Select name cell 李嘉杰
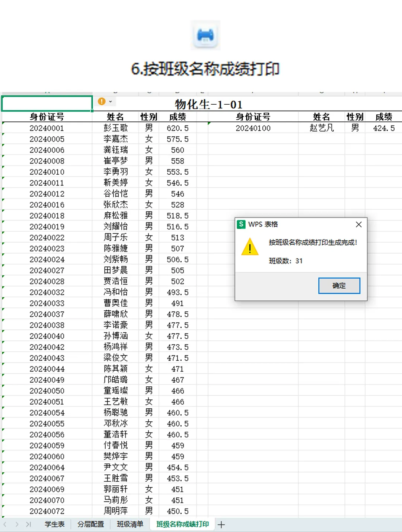Viewport: 402px width, 532px height. 115,139
